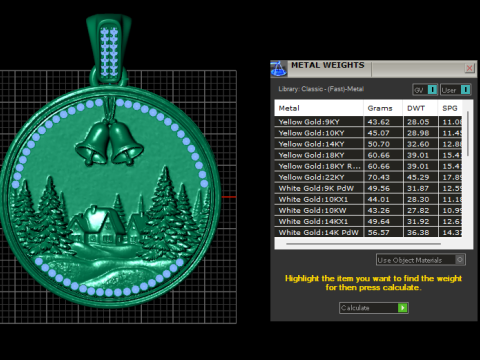The image size is (480, 360).
Task: Select the Yellow Gold:9KY row
Action: click(368, 122)
